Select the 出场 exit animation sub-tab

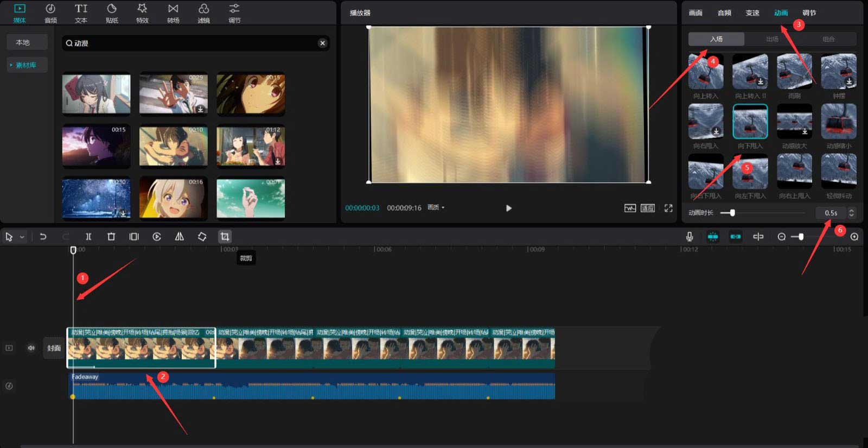point(772,39)
